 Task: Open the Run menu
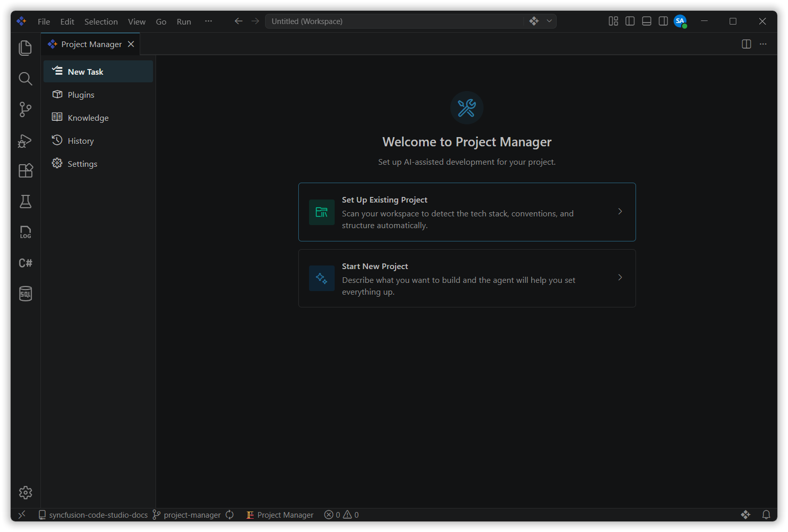click(x=184, y=21)
